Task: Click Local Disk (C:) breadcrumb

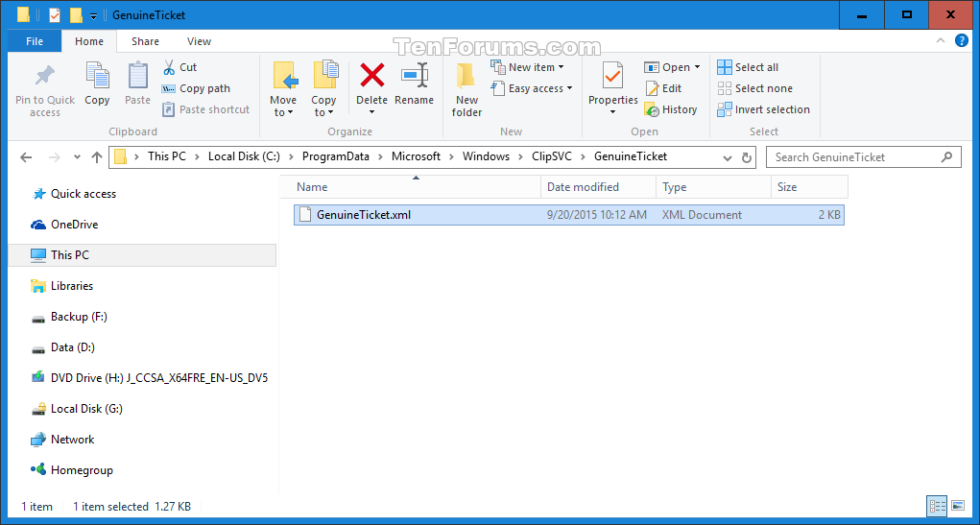Action: 244,156
